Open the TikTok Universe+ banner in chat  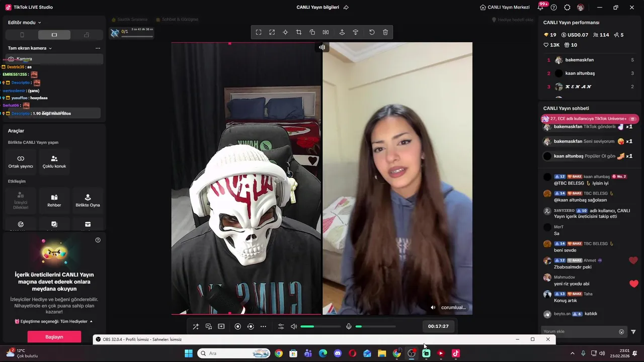590,119
